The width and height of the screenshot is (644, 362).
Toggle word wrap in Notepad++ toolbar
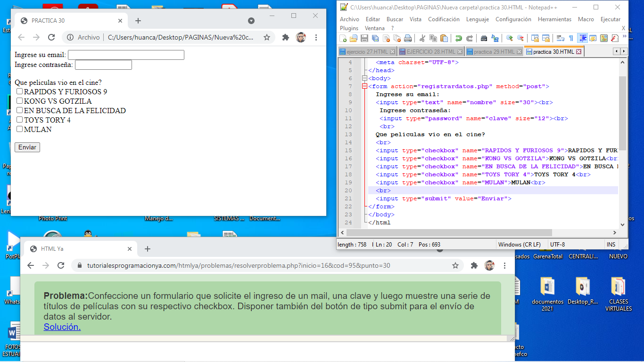[x=561, y=38]
